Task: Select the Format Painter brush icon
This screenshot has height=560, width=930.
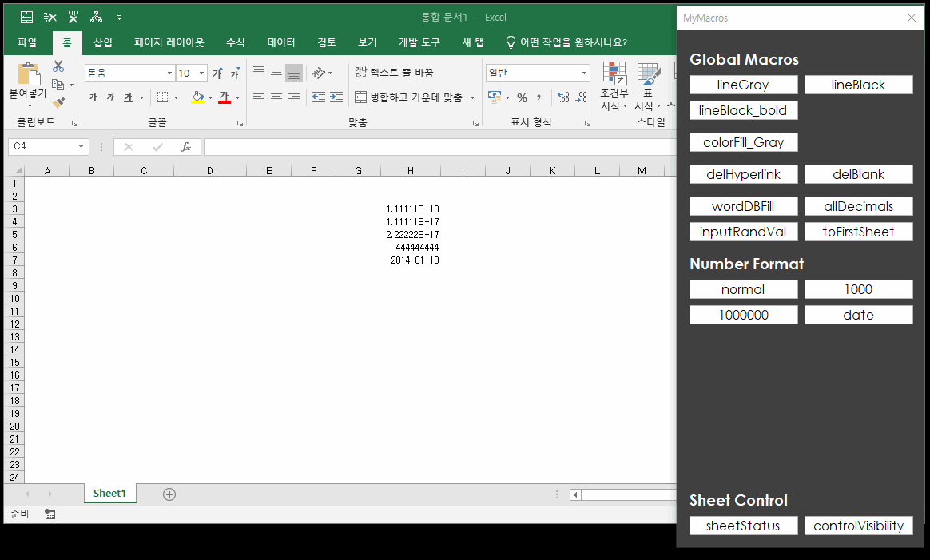Action: pyautogui.click(x=58, y=102)
